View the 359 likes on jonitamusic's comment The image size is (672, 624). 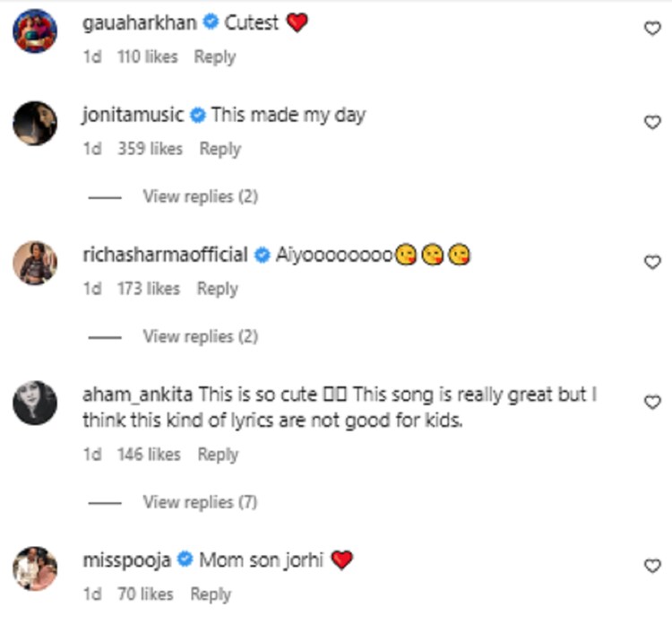(150, 149)
